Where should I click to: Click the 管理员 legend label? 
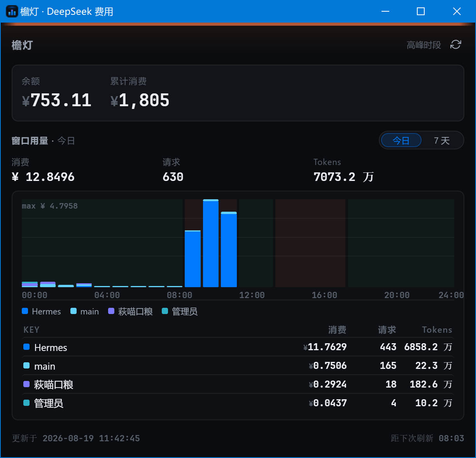tap(185, 311)
